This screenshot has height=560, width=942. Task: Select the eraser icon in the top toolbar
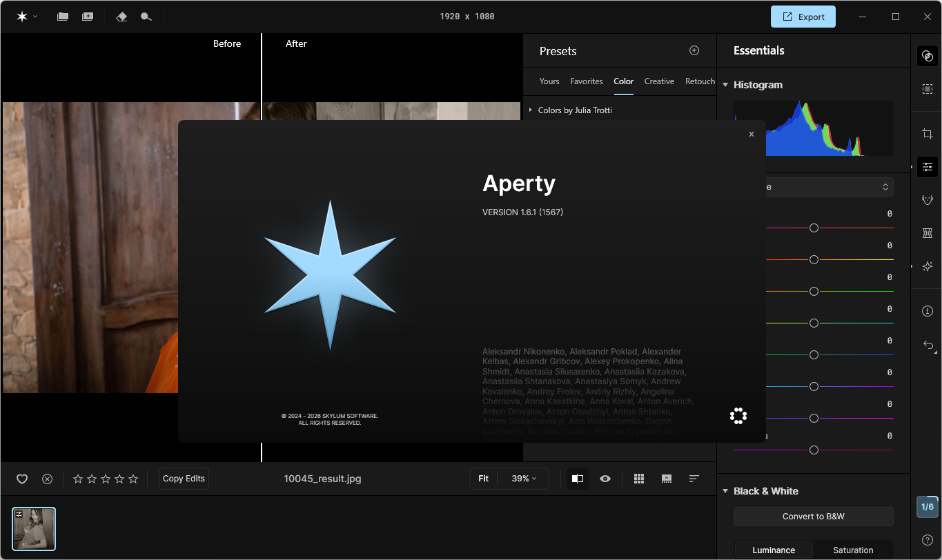[x=121, y=17]
